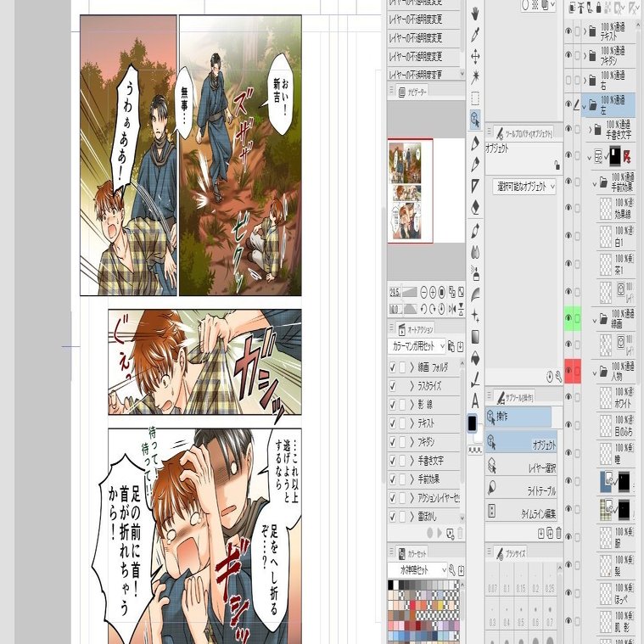The image size is (644, 644).
Task: Toggle visibility of red-marked 人物 folder
Action: [x=568, y=371]
